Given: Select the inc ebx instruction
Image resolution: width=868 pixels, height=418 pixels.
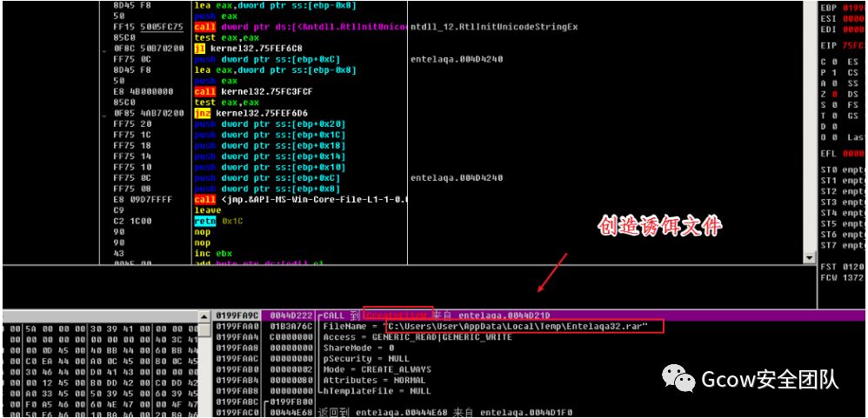Looking at the screenshot, I should tap(212, 253).
